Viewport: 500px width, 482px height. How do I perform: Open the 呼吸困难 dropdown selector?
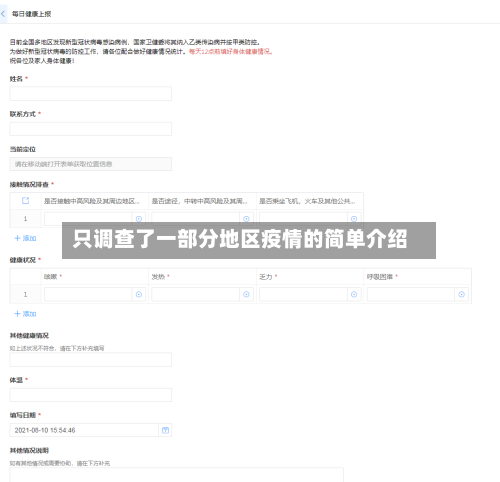tap(462, 294)
